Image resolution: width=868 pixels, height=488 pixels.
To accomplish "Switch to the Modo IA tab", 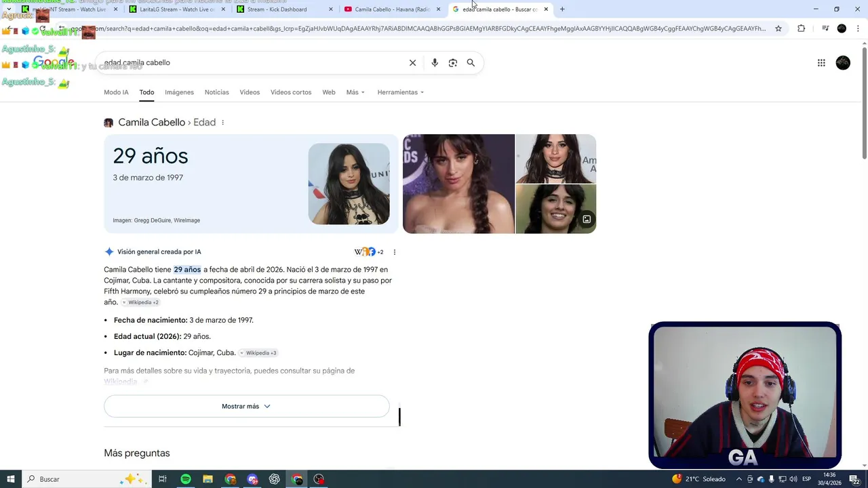I will (x=116, y=92).
